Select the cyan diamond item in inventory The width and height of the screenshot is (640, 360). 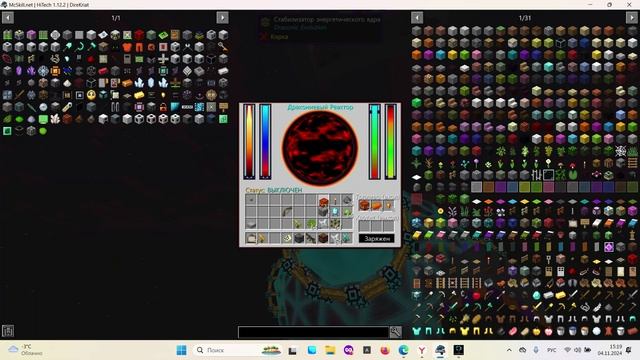[335, 212]
